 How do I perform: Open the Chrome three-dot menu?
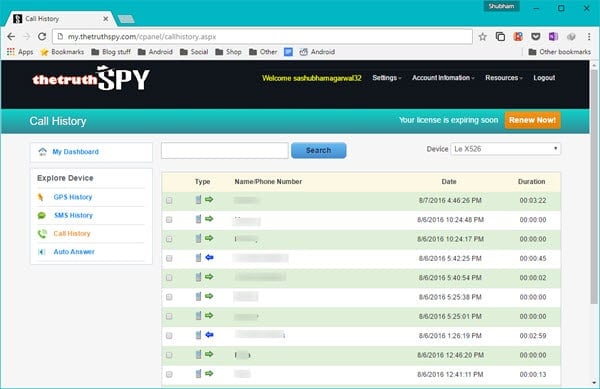[x=589, y=37]
